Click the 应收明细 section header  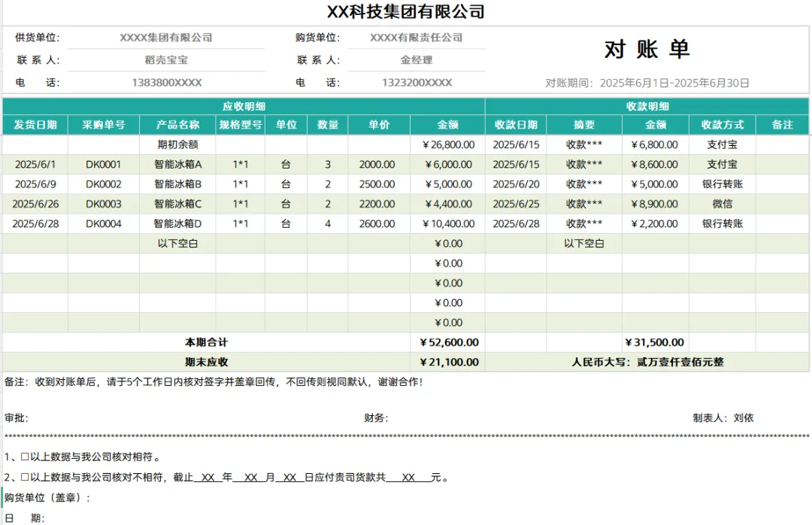click(x=244, y=106)
